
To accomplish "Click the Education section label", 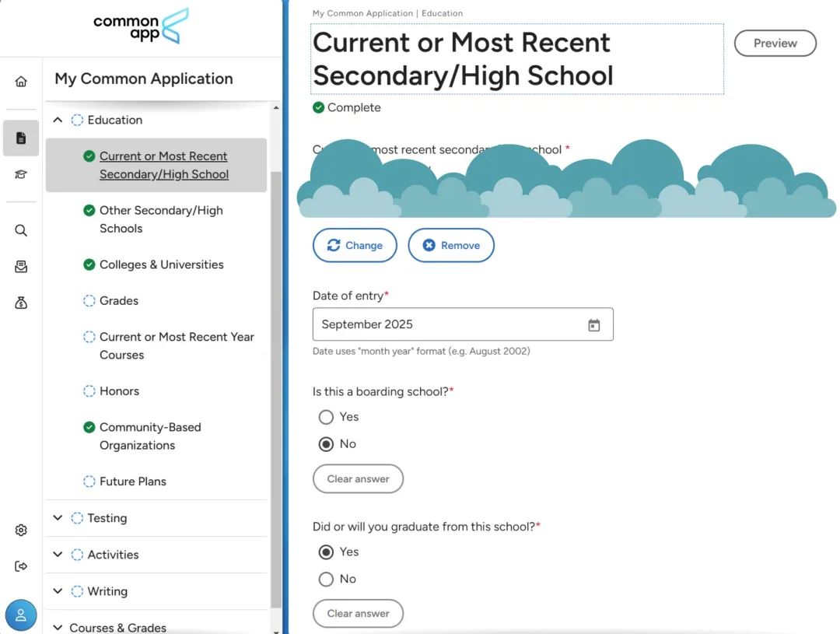I will [115, 120].
